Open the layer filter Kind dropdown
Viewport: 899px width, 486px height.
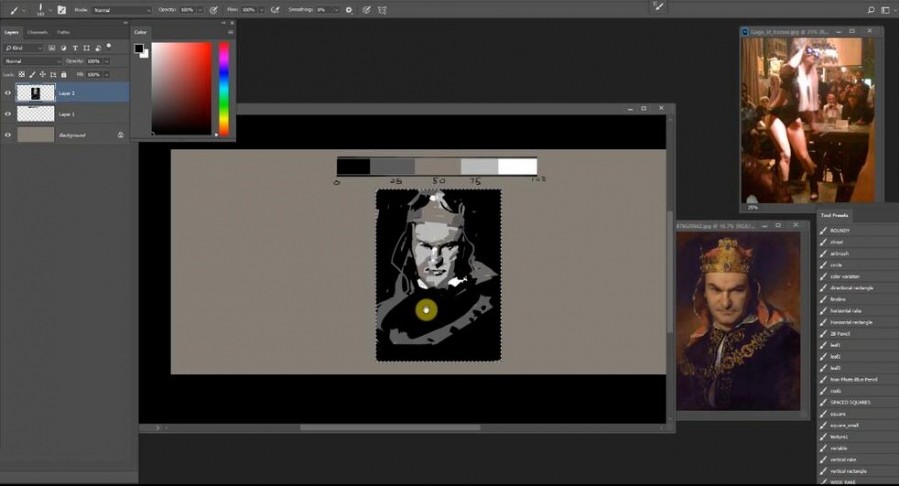[x=24, y=48]
